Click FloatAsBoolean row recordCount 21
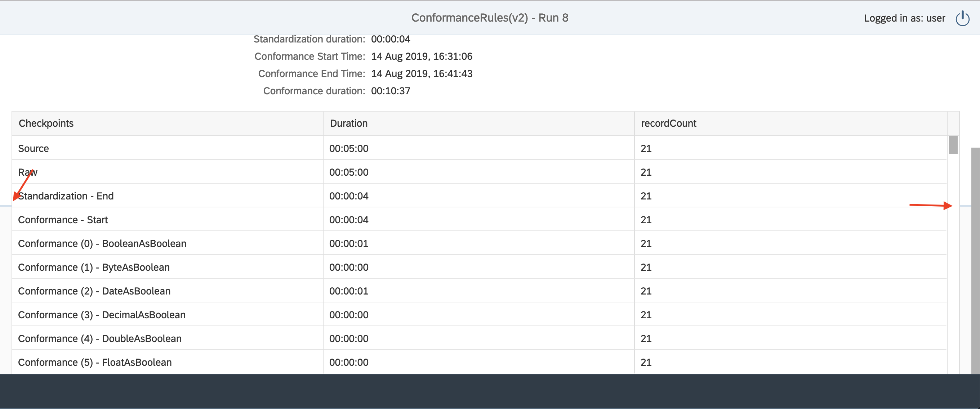The image size is (980, 409). pyautogui.click(x=646, y=362)
